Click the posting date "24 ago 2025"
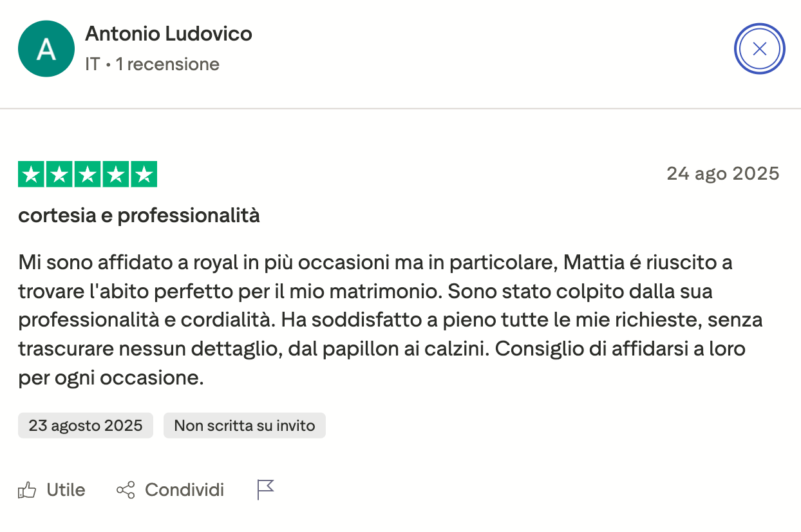The width and height of the screenshot is (801, 532). pos(722,174)
